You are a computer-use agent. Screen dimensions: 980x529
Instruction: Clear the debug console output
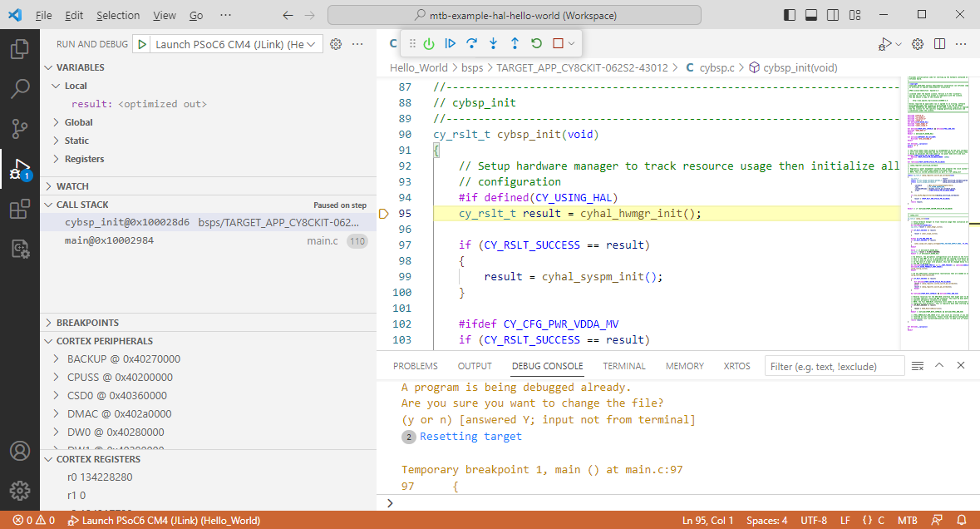click(918, 366)
